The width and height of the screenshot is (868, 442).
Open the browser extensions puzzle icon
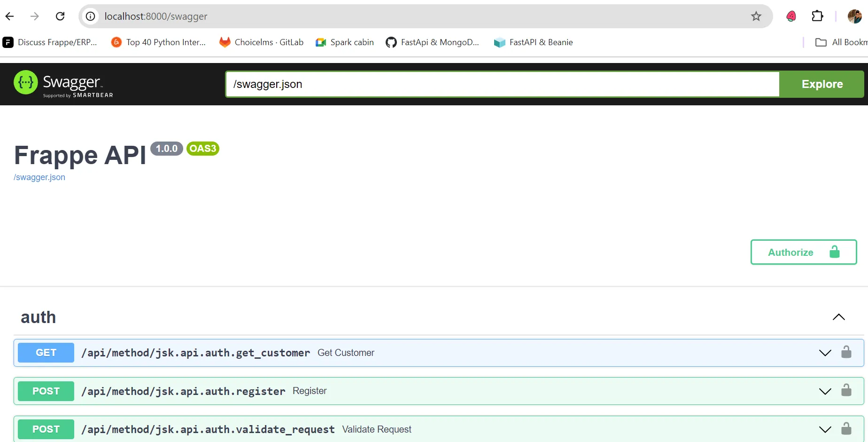(817, 16)
